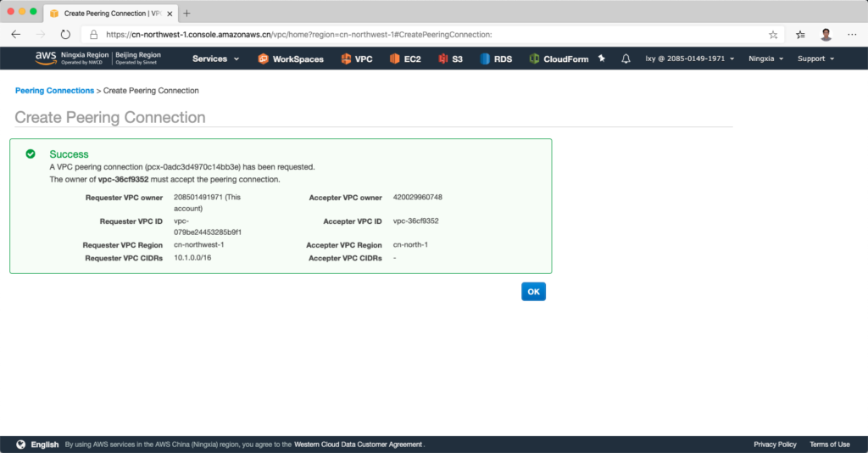Go to Peering Connections breadcrumb link

click(x=54, y=91)
